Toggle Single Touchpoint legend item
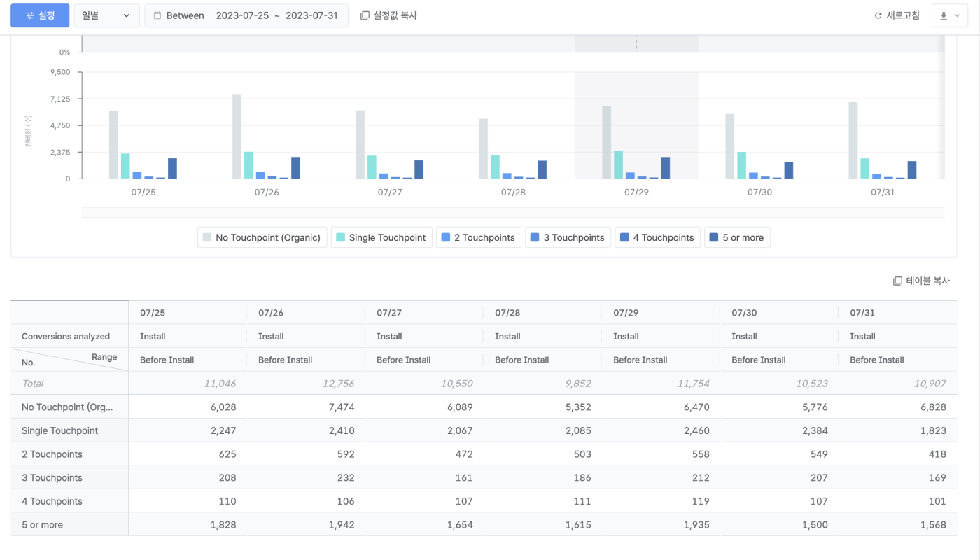This screenshot has width=980, height=560. [381, 237]
